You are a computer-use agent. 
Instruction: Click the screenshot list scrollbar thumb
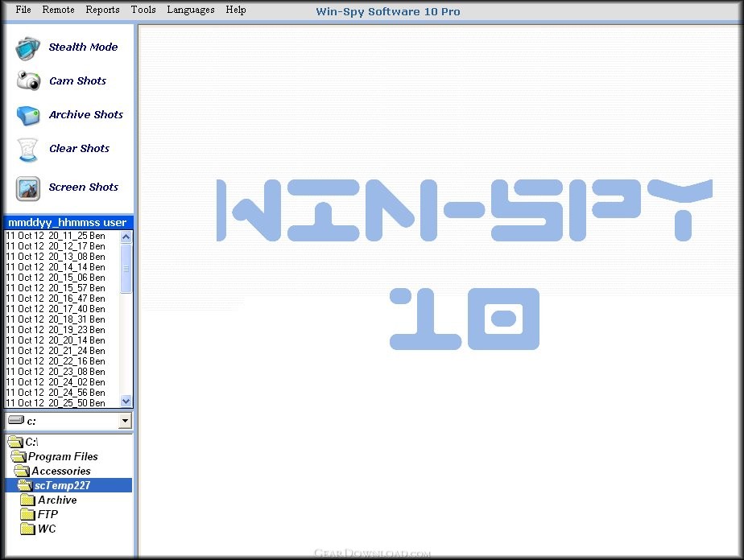click(x=126, y=267)
